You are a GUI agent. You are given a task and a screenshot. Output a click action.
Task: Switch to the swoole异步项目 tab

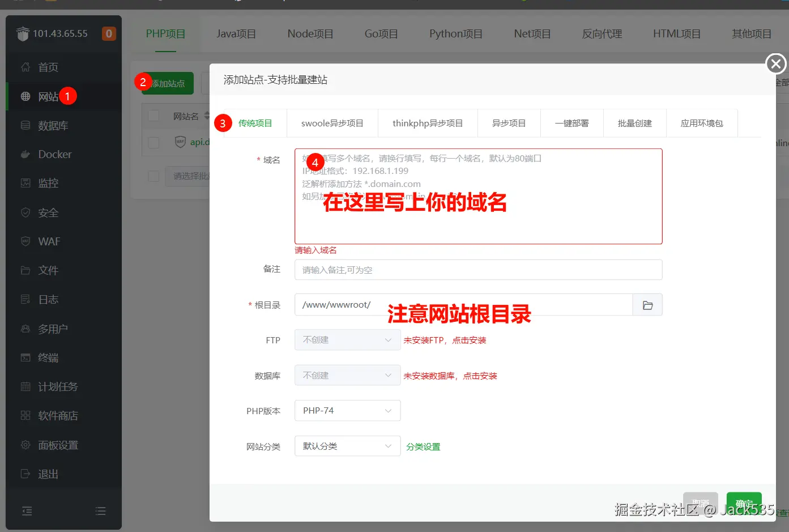(332, 124)
